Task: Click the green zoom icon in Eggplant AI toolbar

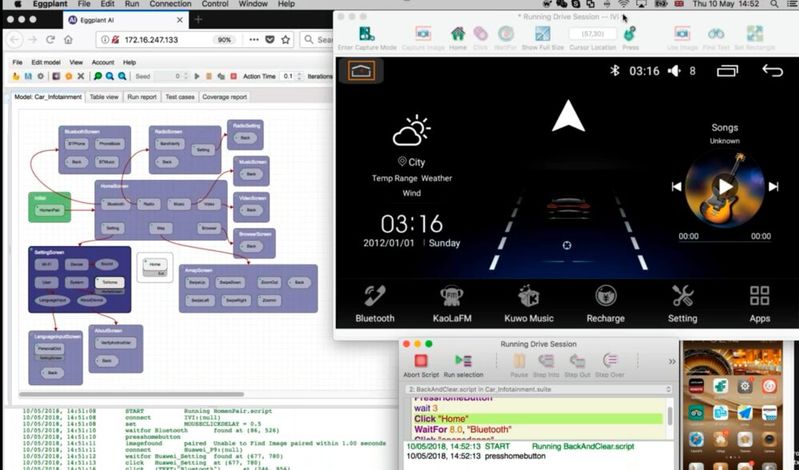Action: (98, 76)
